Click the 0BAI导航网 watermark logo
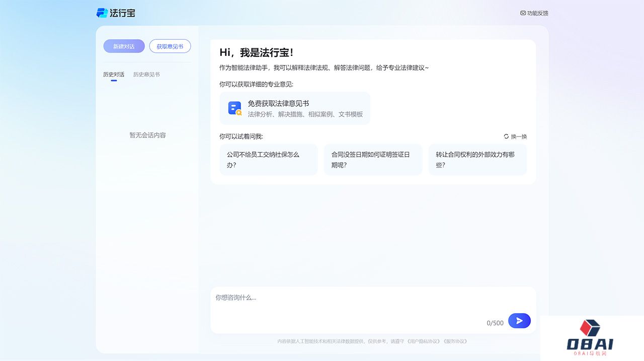644x361 pixels. point(590,337)
